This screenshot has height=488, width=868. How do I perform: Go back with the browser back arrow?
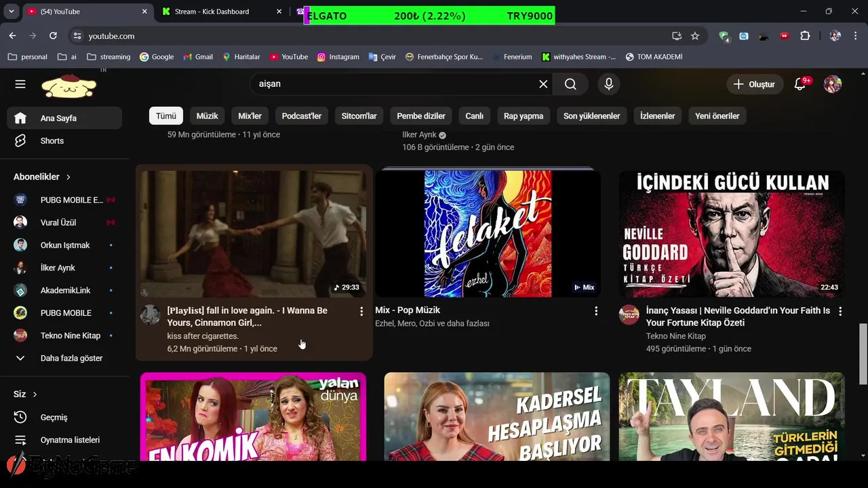click(12, 36)
